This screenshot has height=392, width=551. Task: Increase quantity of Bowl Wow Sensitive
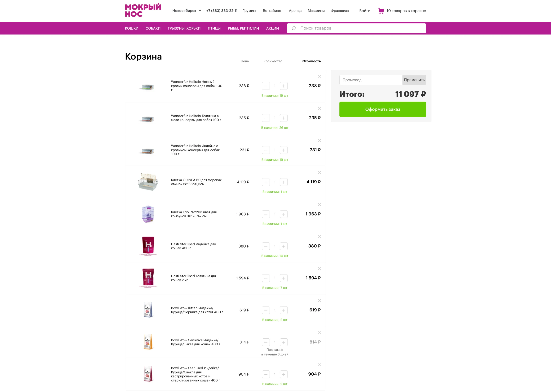point(284,342)
